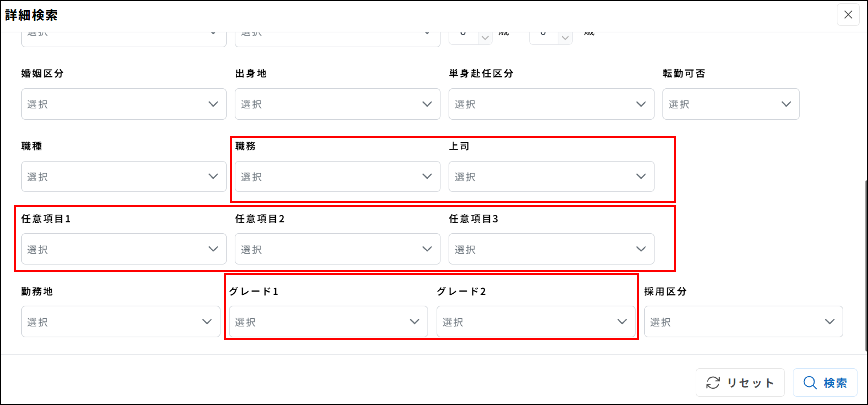Open the 上司 selection dropdown

[551, 176]
